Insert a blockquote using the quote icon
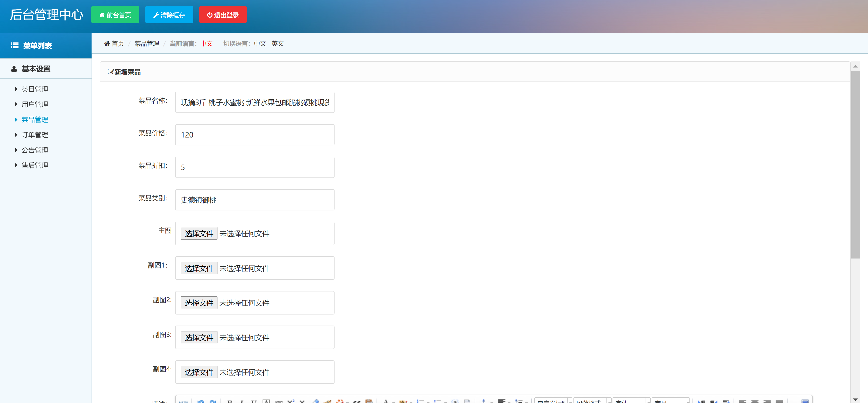Image resolution: width=868 pixels, height=403 pixels. tap(357, 401)
